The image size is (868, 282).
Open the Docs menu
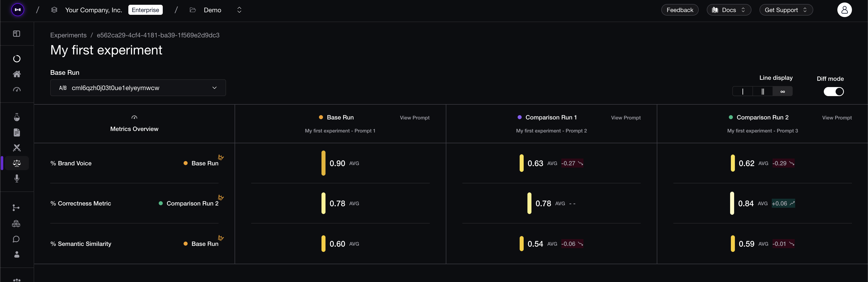[x=729, y=10]
